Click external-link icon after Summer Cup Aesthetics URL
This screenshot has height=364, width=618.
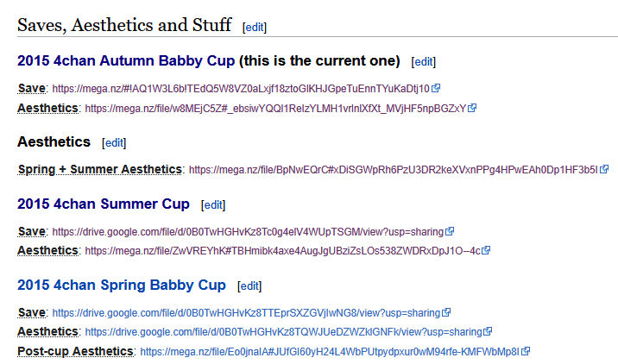click(x=486, y=250)
